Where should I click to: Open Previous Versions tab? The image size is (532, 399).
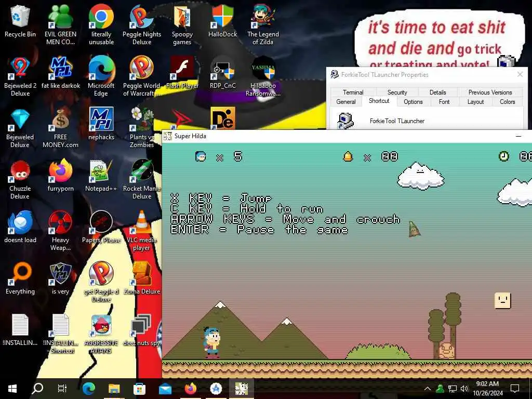point(490,92)
